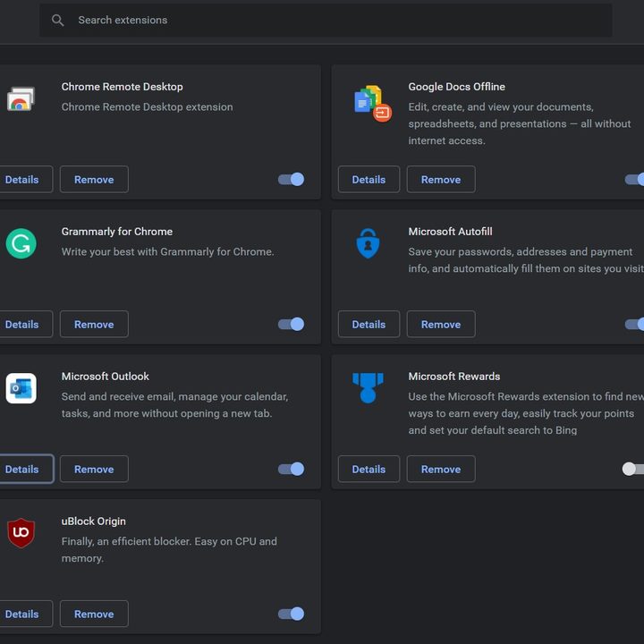Toggle off Grammarly for Chrome

pyautogui.click(x=292, y=324)
